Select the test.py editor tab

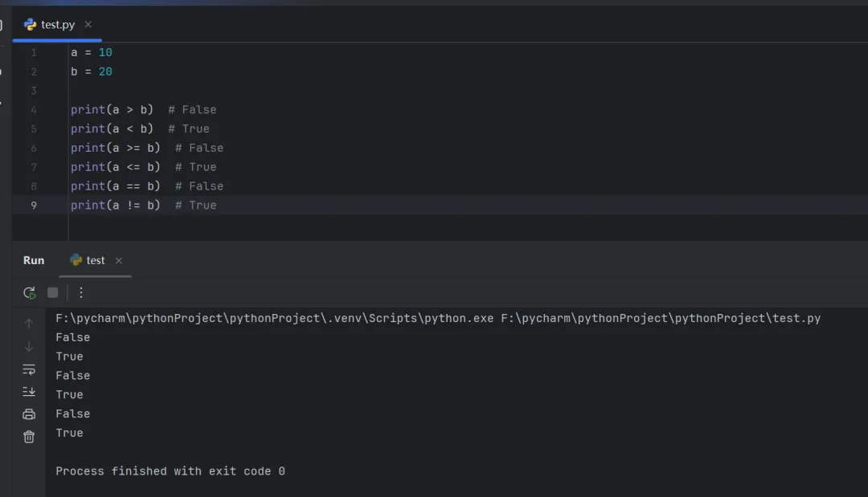point(57,24)
